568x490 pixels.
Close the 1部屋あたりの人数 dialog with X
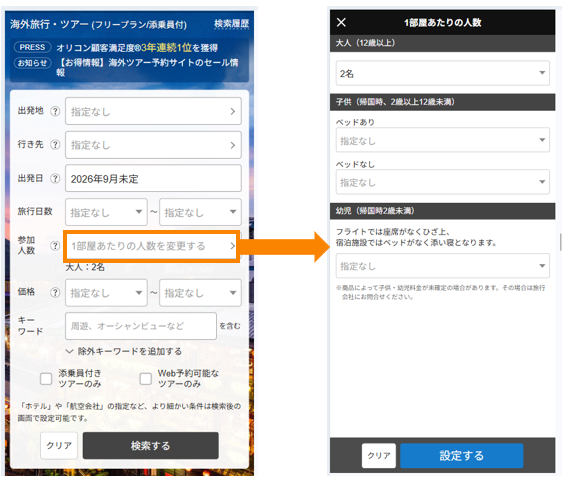click(341, 22)
